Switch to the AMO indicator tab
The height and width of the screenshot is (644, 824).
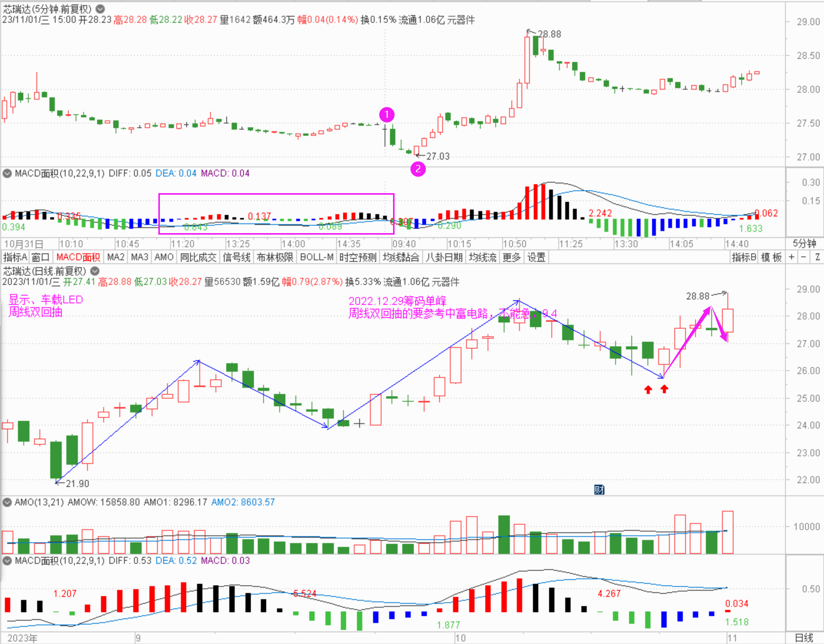(164, 257)
